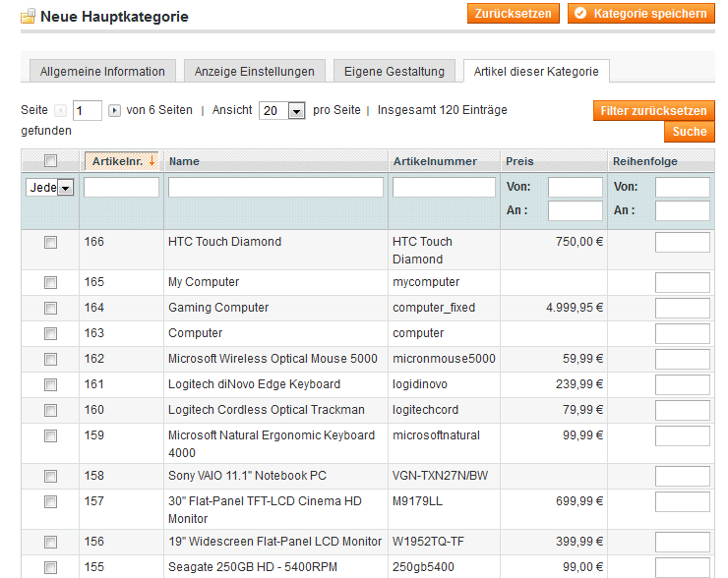
Task: Click Kategorie speichern button
Action: pyautogui.click(x=641, y=14)
